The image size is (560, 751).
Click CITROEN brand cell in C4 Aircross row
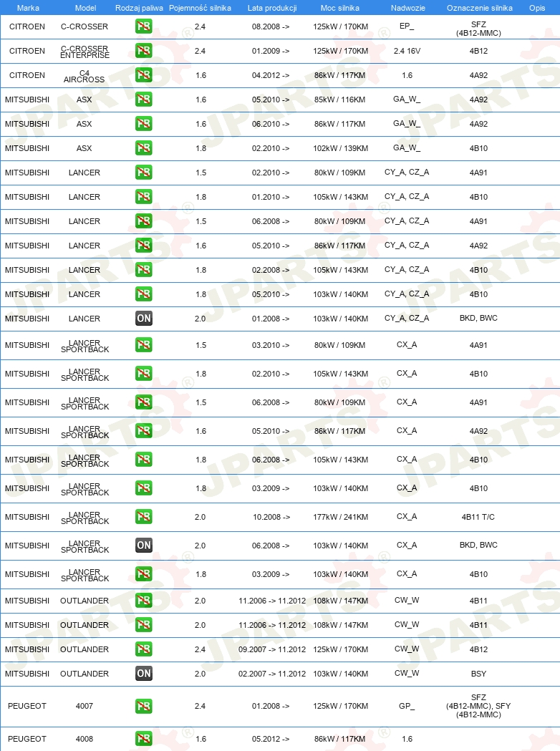click(27, 75)
